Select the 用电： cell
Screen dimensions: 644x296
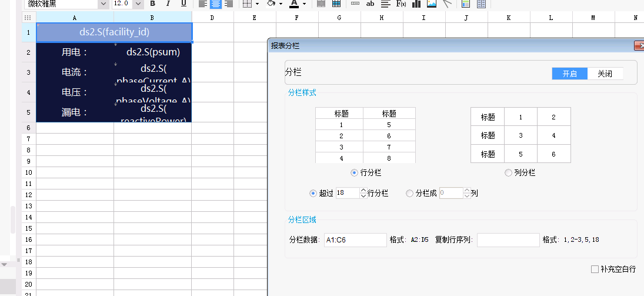(x=75, y=52)
